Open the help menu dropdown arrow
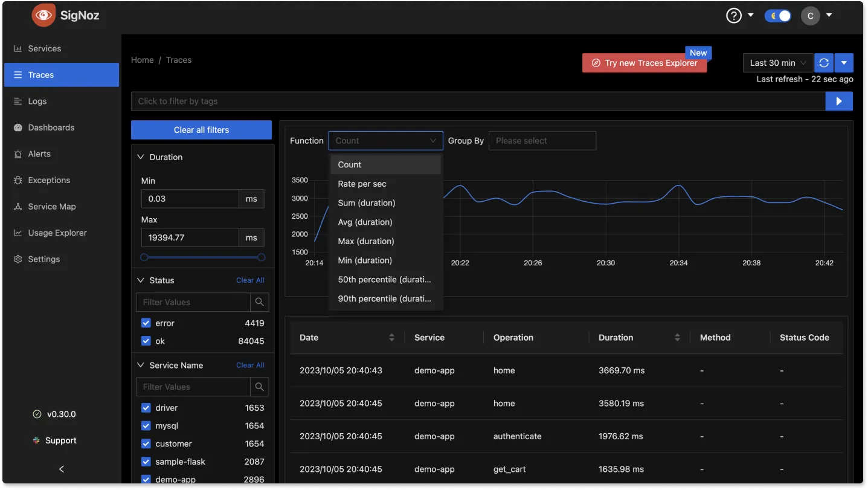Viewport: 868px width, 490px height. tap(751, 15)
